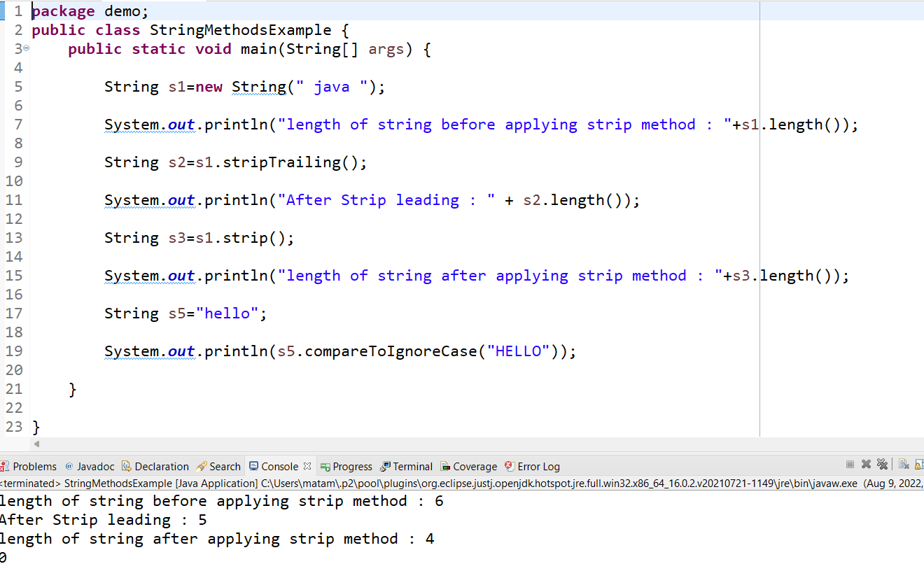Click the "hello" string literal on line 17
This screenshot has width=924, height=585.
pos(227,313)
